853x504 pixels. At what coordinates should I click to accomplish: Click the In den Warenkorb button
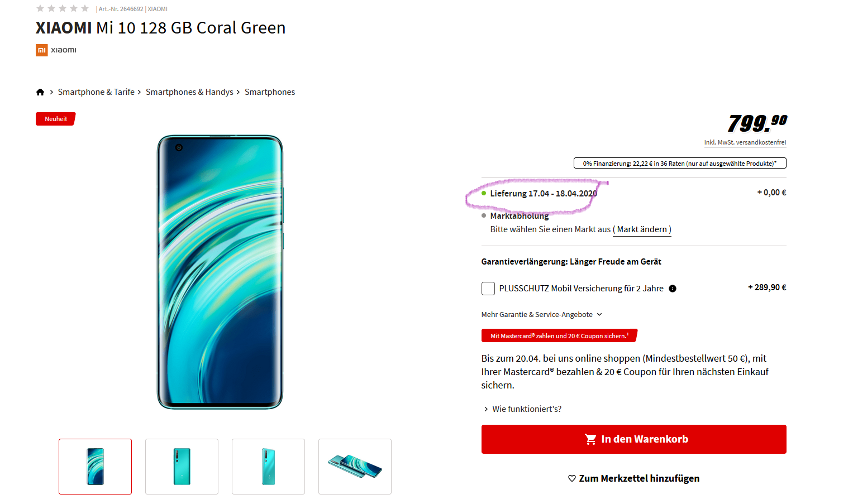(x=634, y=439)
